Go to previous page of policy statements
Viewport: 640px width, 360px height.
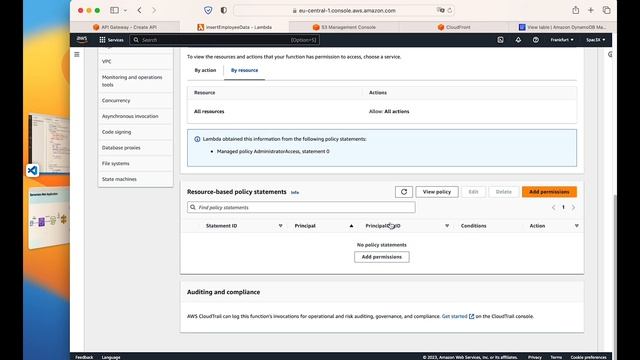[553, 207]
